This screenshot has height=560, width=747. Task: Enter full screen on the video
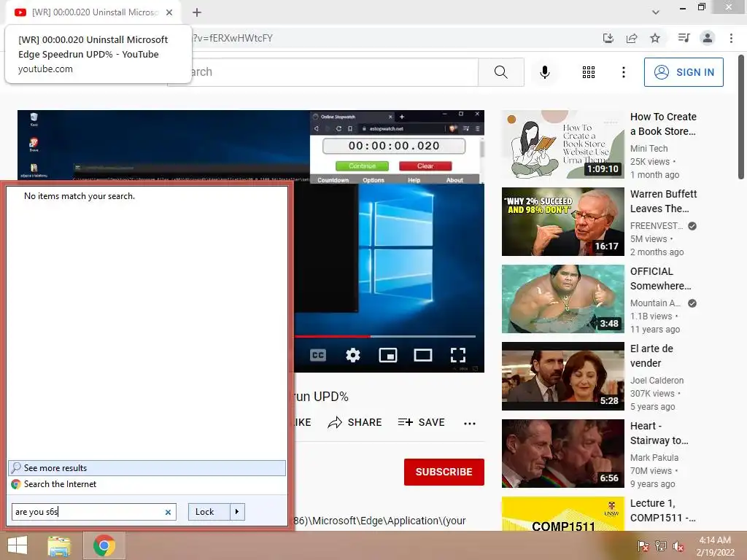coord(458,355)
